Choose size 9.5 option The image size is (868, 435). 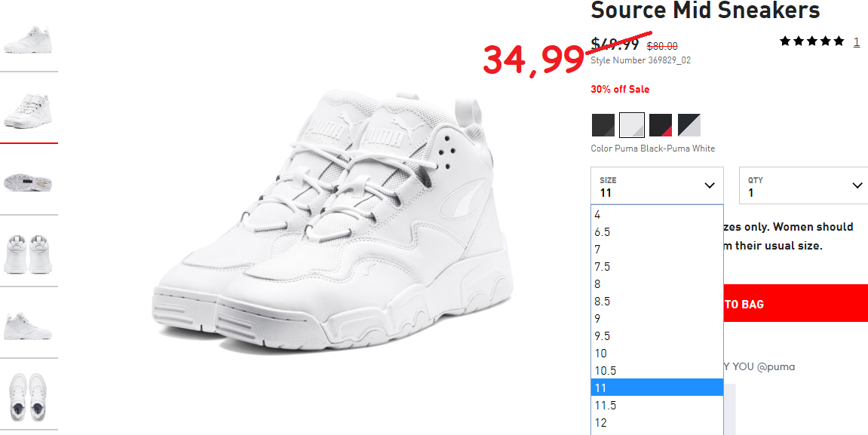657,336
